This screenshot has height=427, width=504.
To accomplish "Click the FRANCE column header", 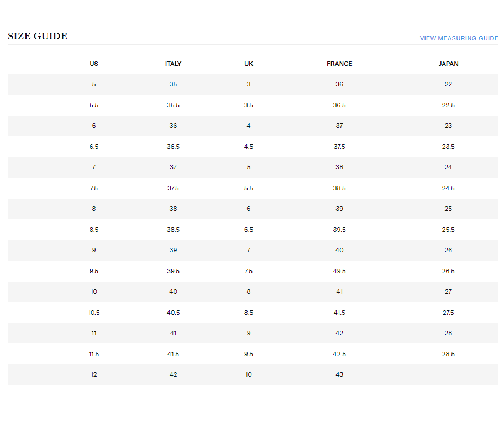I will pyautogui.click(x=339, y=64).
